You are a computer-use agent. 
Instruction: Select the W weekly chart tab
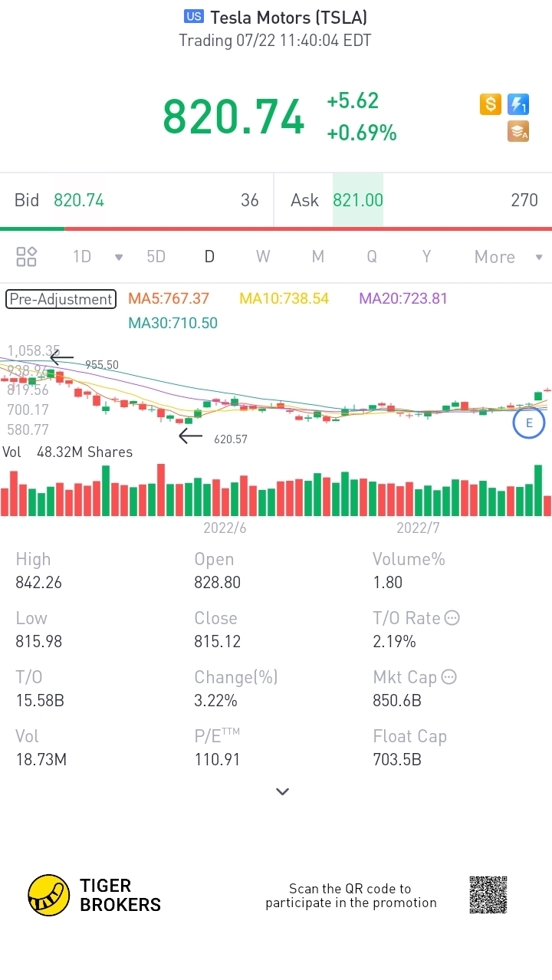(x=263, y=257)
